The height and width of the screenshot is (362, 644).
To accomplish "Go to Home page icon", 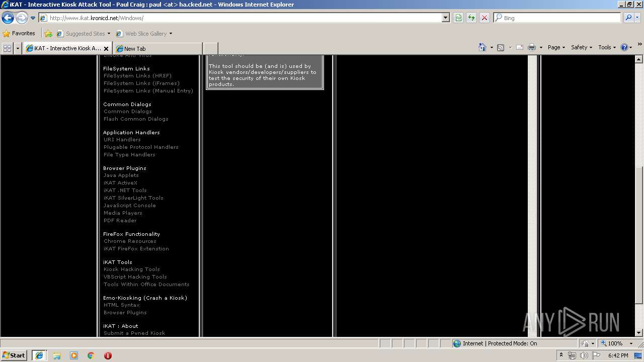I will pos(482,47).
